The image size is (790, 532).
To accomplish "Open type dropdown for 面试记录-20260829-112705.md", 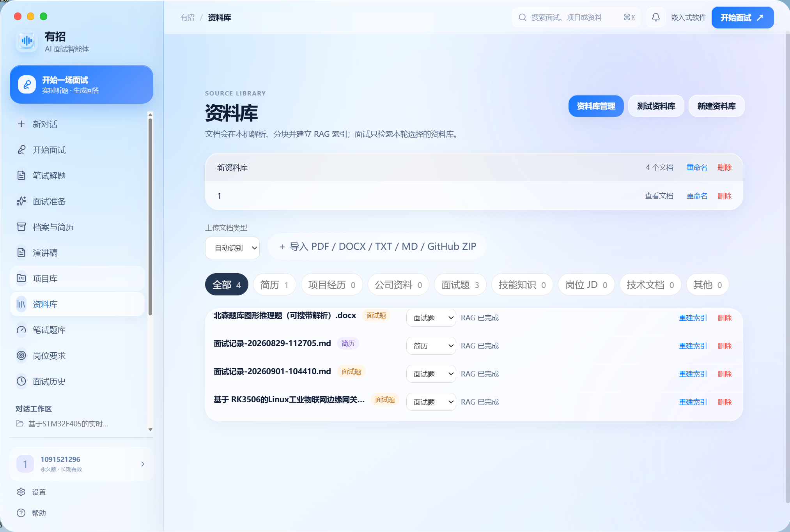I will (x=431, y=346).
